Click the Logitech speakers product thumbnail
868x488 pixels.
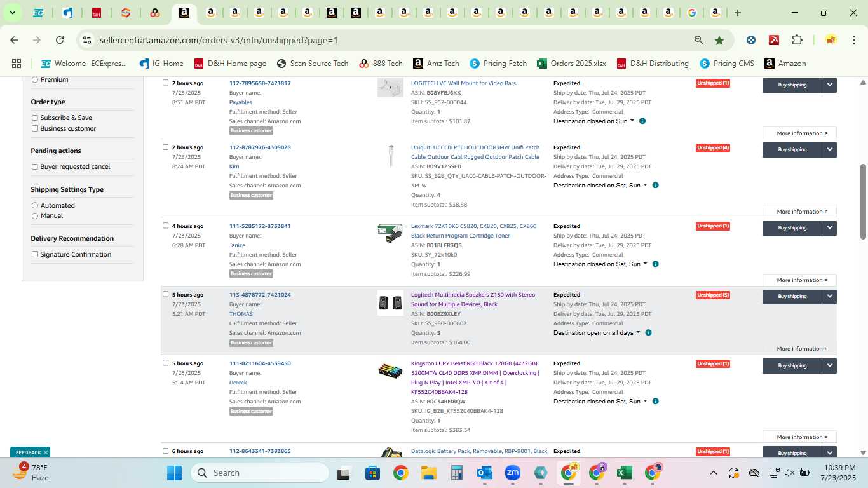(390, 303)
